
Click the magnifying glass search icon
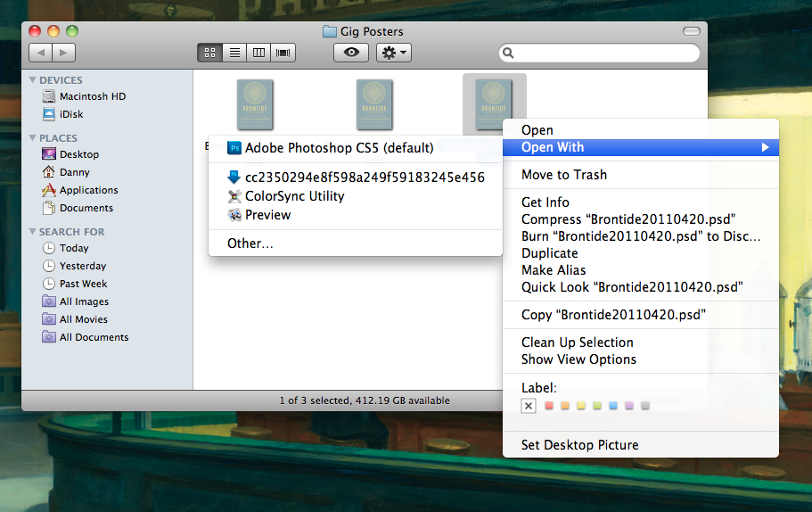509,53
